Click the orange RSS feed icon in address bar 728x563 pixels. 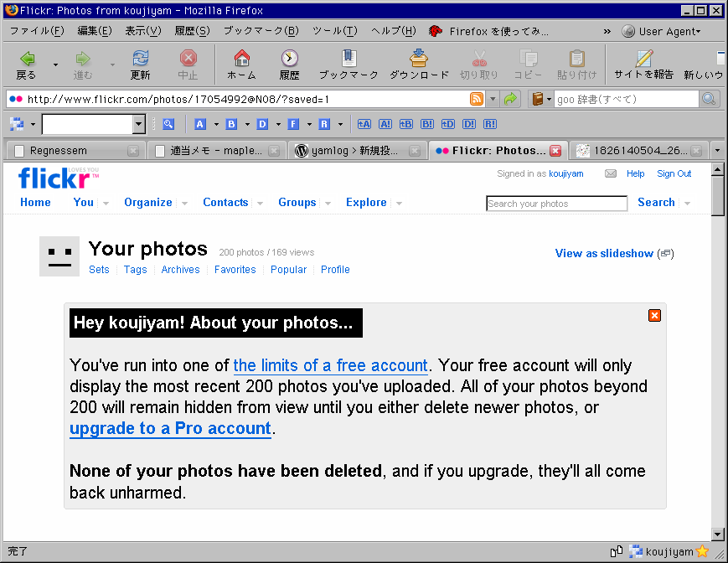(477, 99)
